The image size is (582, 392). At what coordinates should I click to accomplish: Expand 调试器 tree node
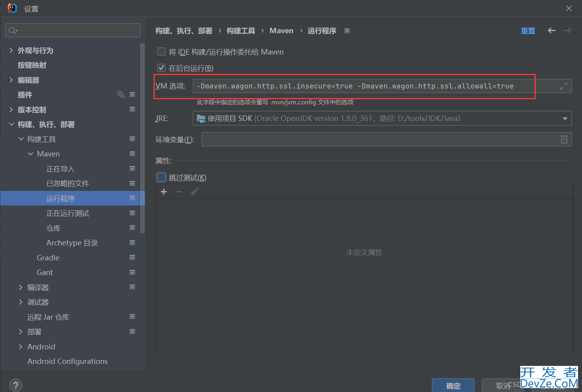[x=21, y=302]
